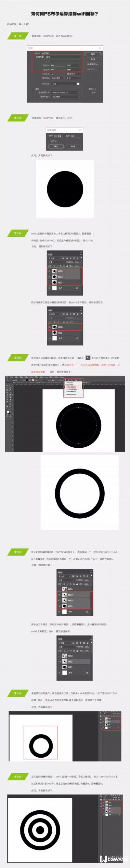Hide the 椭圆 5 layer via its eye
130x868 pixels.
click(59, 595)
